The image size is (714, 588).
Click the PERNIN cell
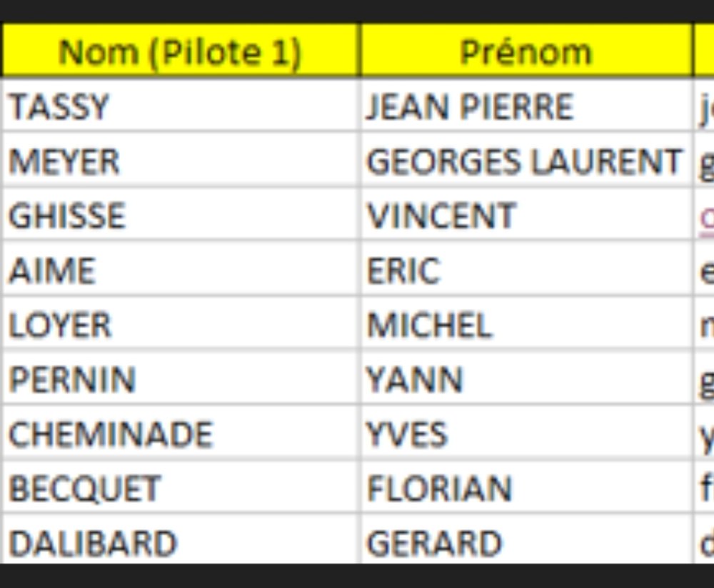180,380
